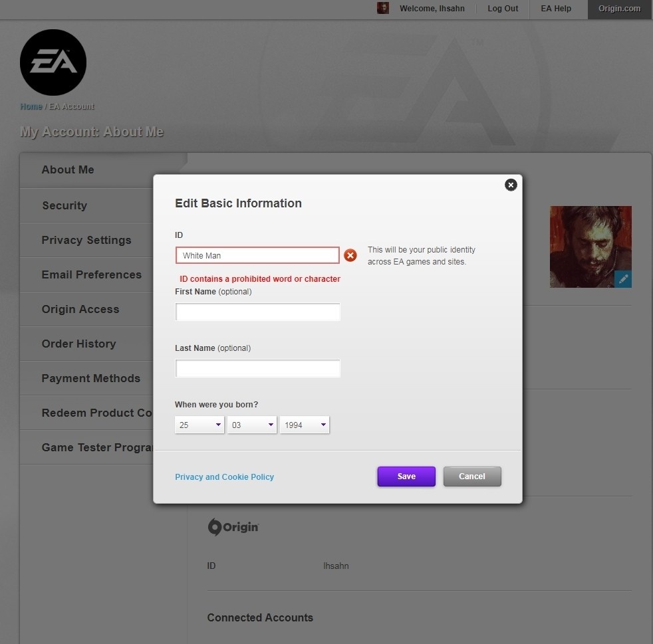This screenshot has width=653, height=644.
Task: Open Order History from the sidebar
Action: pyautogui.click(x=78, y=344)
